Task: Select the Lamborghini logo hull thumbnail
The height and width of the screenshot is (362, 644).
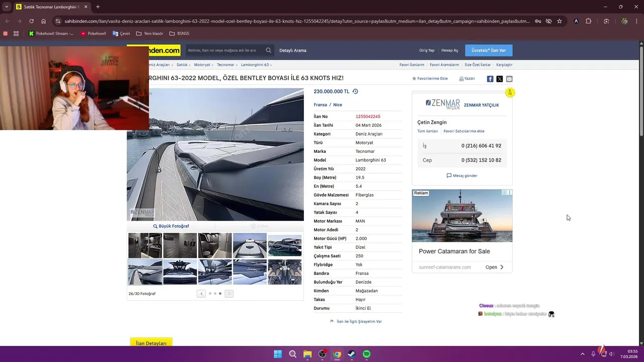Action: click(x=250, y=272)
